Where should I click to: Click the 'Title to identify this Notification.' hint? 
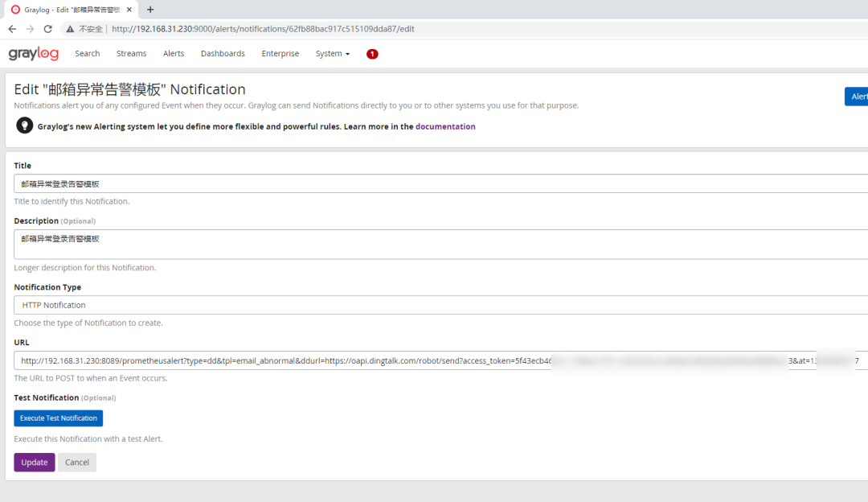pyautogui.click(x=72, y=201)
